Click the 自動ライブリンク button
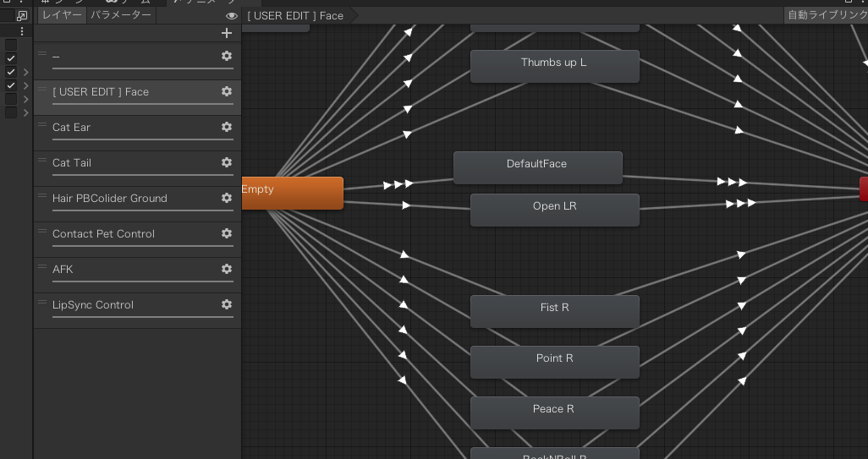This screenshot has height=459, width=868. tap(827, 15)
